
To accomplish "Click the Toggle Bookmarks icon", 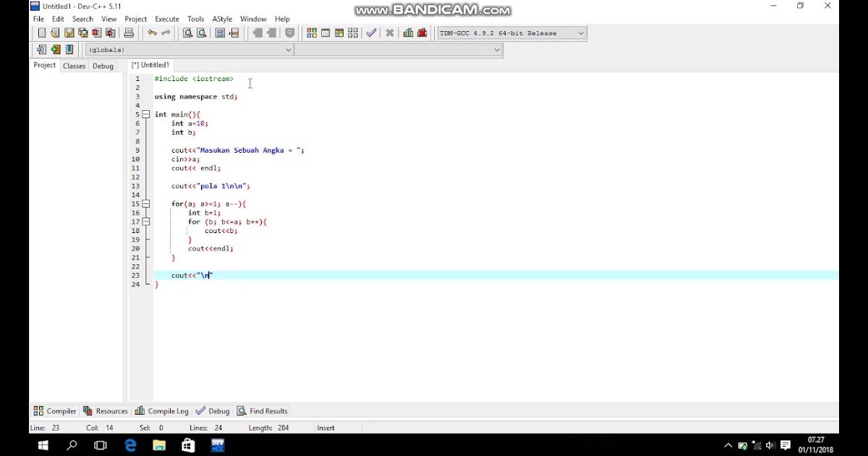I will click(55, 49).
